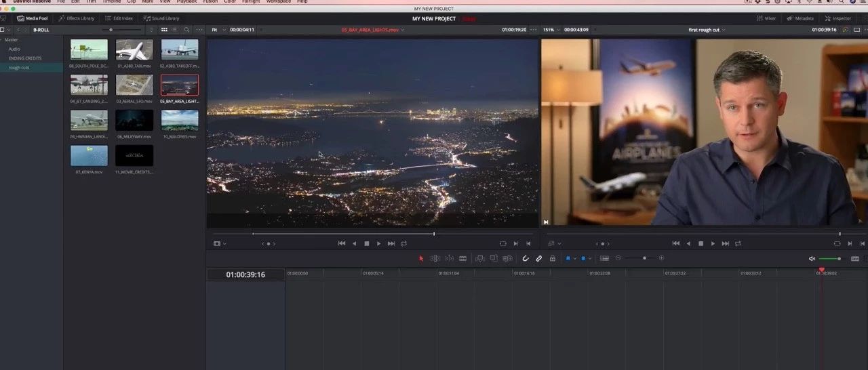The width and height of the screenshot is (868, 370).
Task: Select the 11_MOVIE_CREDITS clip thumbnail
Action: 134,155
